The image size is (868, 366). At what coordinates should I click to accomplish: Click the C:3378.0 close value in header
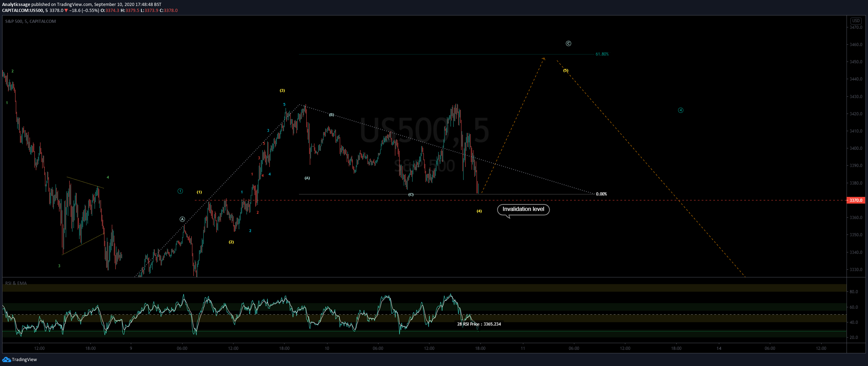coord(169,11)
